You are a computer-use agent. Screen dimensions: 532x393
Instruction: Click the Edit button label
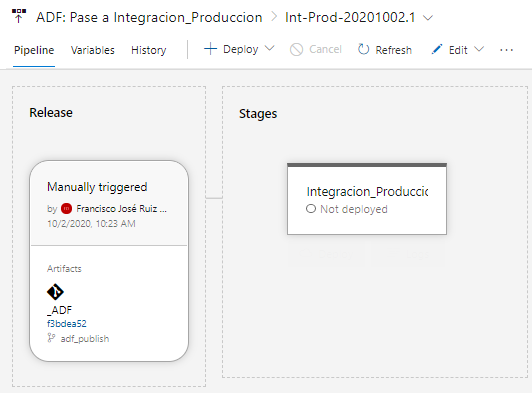(x=458, y=50)
